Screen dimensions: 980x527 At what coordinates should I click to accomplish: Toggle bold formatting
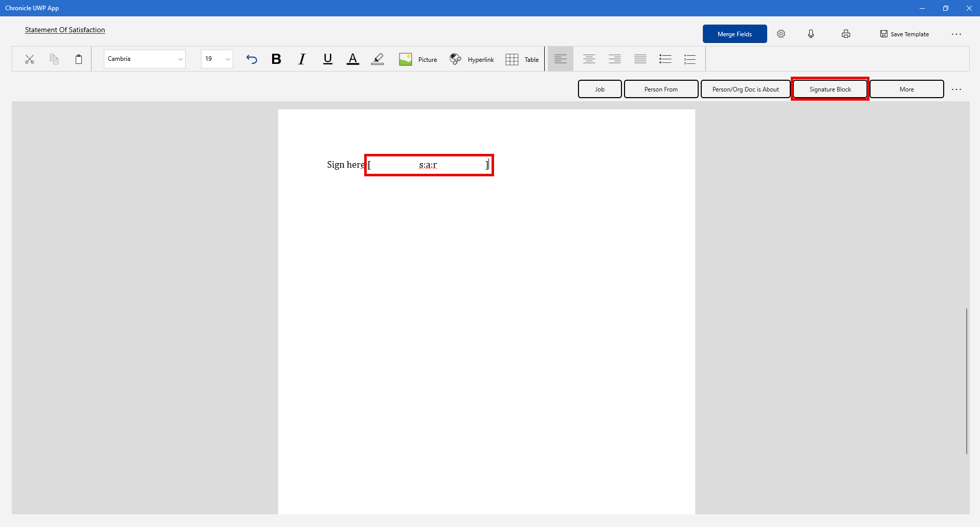[276, 59]
